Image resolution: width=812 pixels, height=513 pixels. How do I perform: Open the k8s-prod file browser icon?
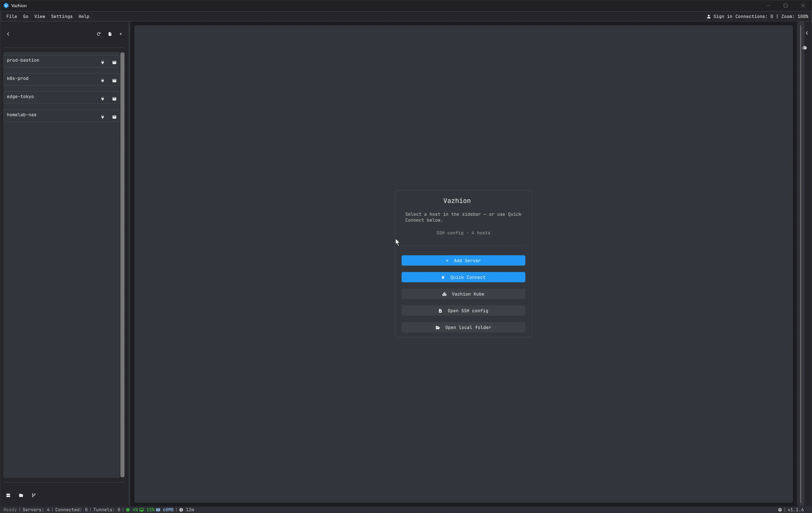(114, 81)
